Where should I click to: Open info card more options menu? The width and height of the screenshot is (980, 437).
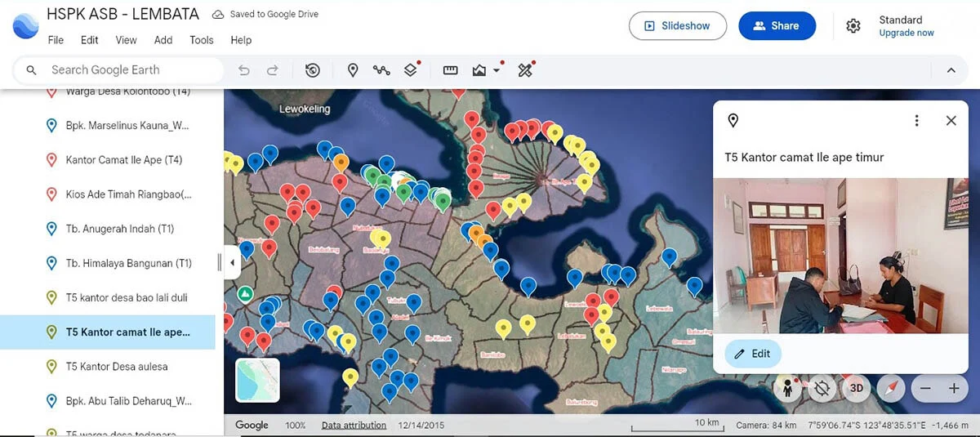click(916, 121)
